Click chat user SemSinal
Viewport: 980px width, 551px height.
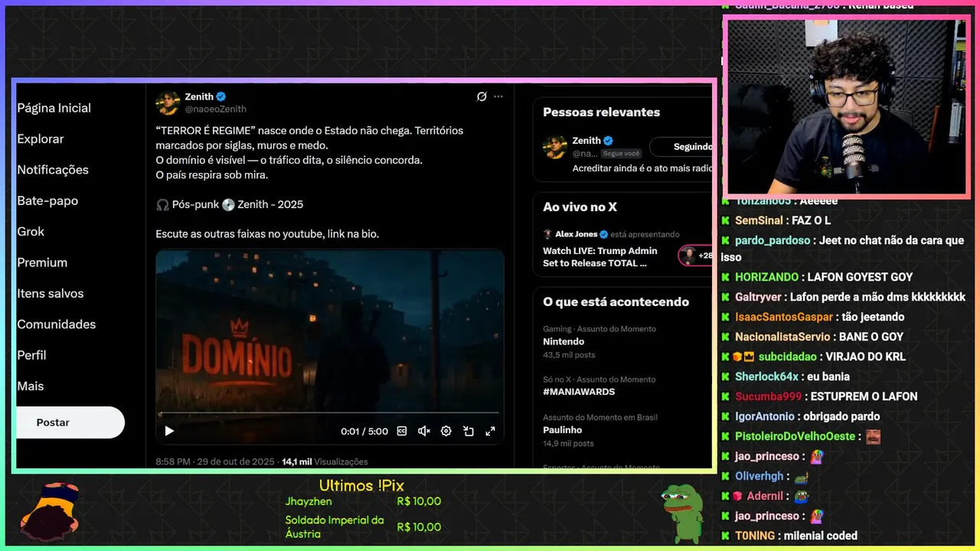(759, 220)
